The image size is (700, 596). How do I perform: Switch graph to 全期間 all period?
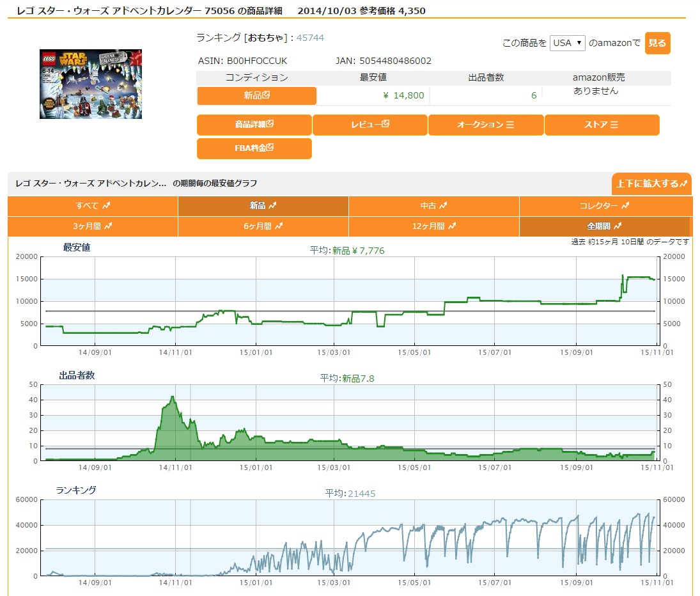point(604,226)
